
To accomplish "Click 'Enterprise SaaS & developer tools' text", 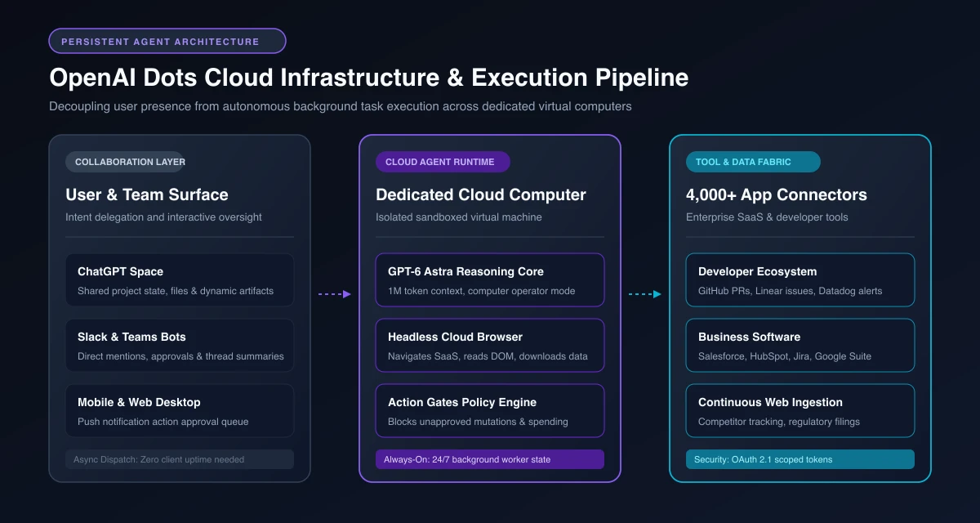I will pos(767,217).
